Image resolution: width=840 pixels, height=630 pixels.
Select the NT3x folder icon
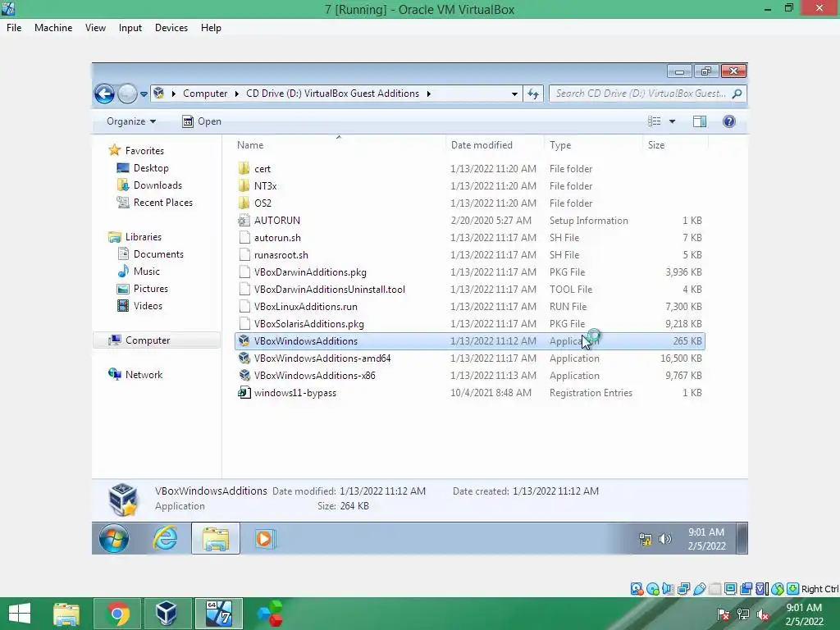coord(244,186)
